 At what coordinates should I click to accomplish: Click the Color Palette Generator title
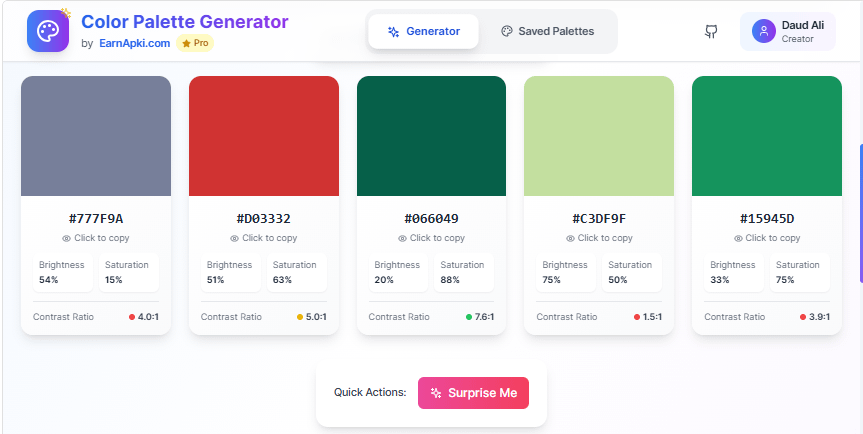pyautogui.click(x=185, y=21)
